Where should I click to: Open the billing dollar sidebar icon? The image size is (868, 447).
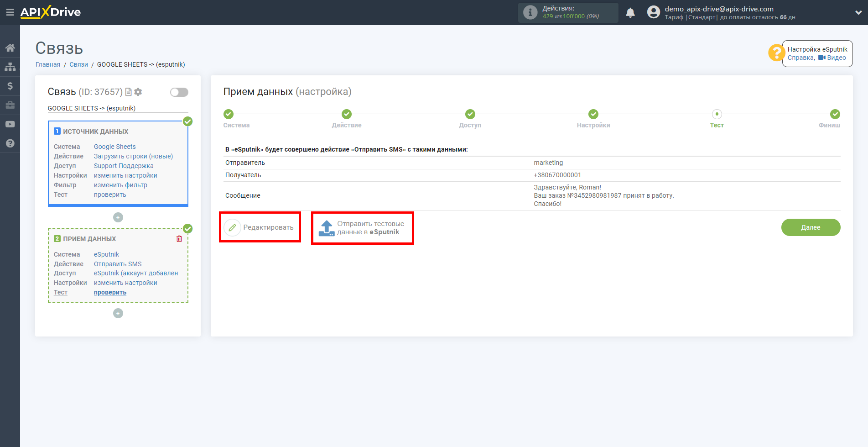(x=10, y=86)
